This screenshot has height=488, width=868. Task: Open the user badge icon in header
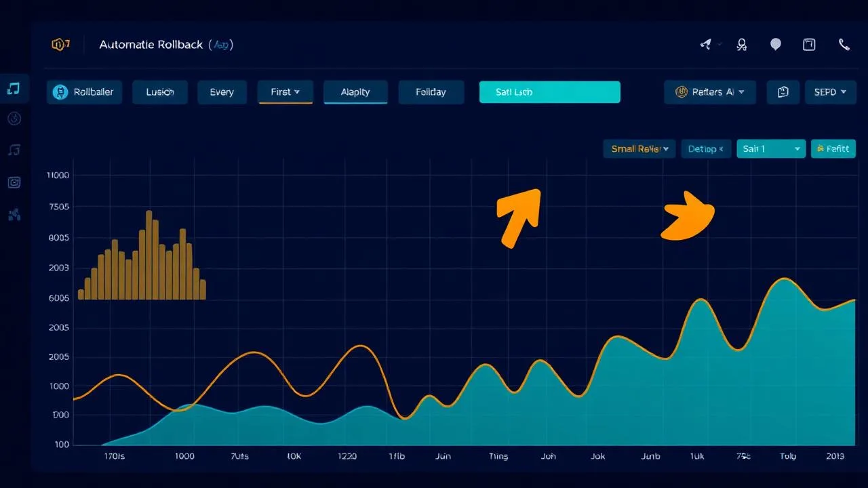click(x=742, y=45)
